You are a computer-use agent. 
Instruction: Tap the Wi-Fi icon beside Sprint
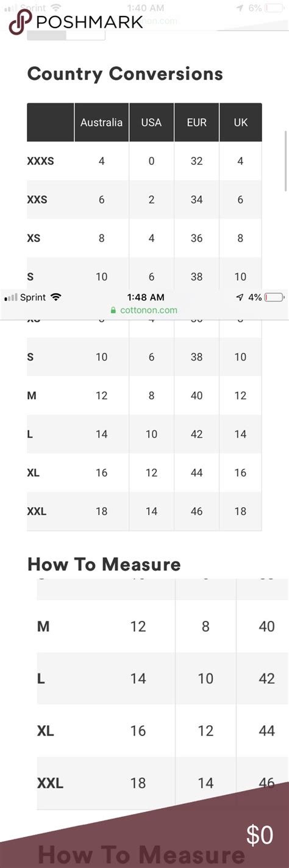click(x=56, y=297)
